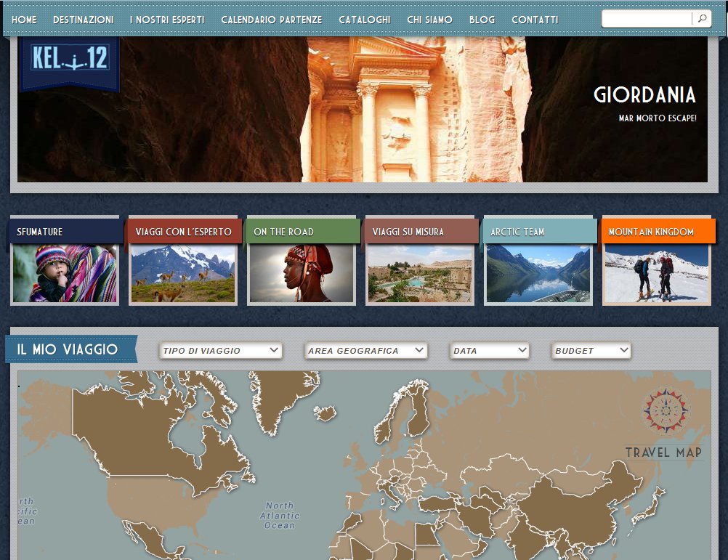Click the baby in colorful hat thumbnail
728x560 pixels.
pyautogui.click(x=65, y=274)
